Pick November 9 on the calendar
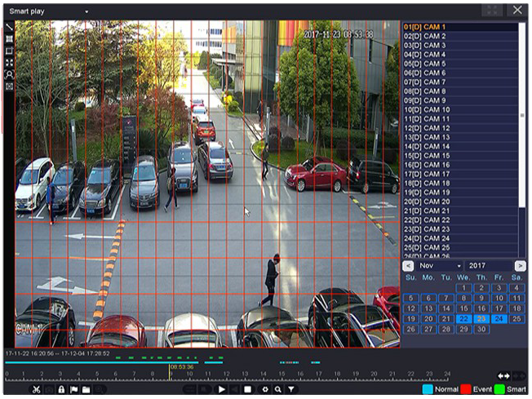Image resolution: width=532 pixels, height=399 pixels. coord(481,299)
